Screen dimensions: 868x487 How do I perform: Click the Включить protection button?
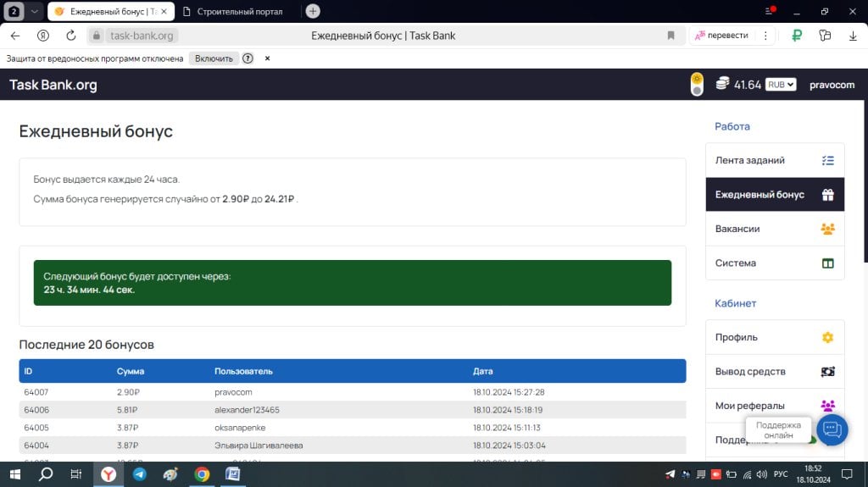coord(214,58)
